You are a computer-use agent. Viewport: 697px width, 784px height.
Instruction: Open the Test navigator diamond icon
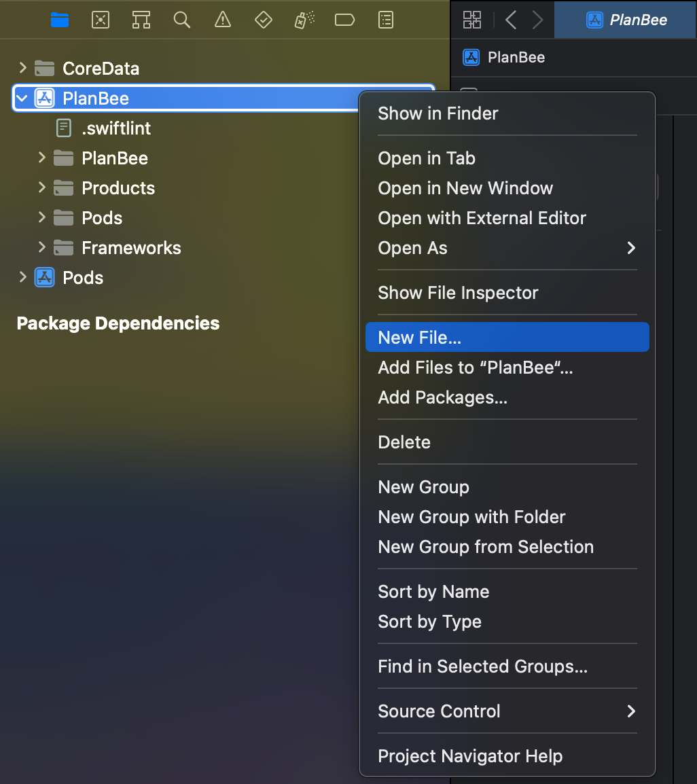(x=264, y=20)
